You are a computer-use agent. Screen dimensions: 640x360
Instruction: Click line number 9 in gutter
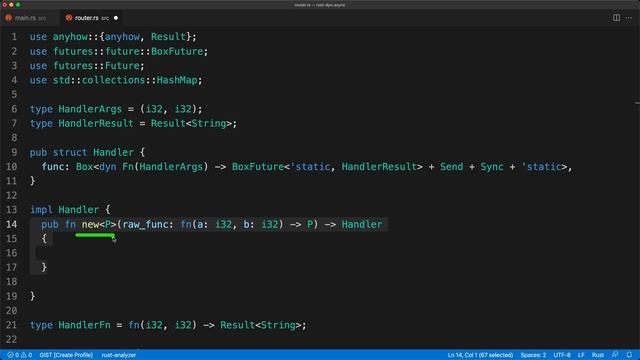coord(14,152)
